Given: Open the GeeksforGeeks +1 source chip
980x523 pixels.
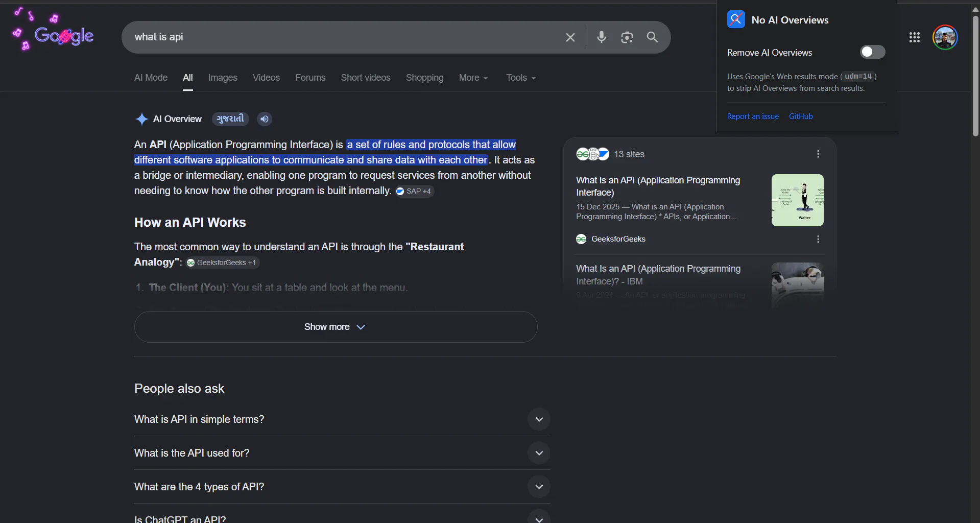Looking at the screenshot, I should point(222,263).
